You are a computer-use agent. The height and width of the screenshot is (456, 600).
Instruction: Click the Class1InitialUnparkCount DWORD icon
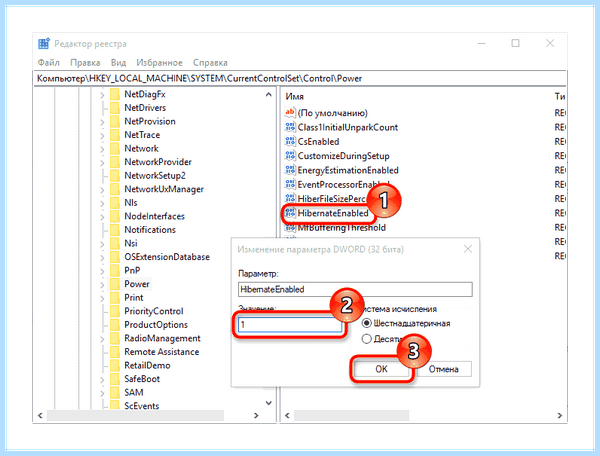pos(290,127)
